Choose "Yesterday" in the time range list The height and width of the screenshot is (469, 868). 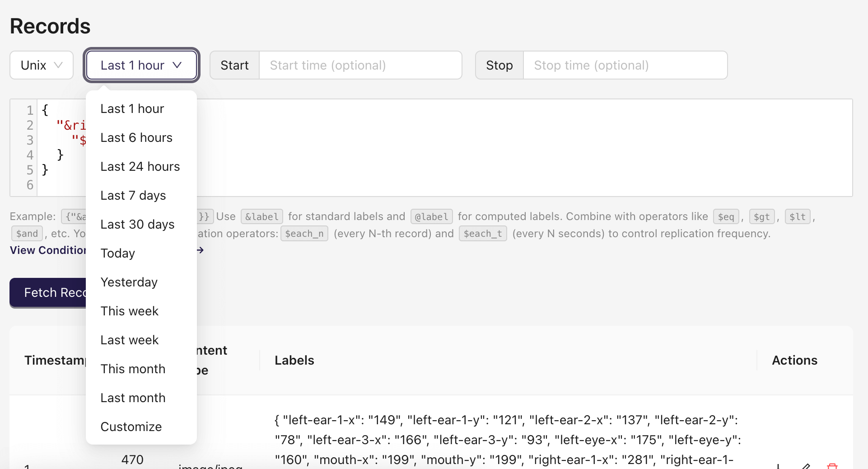click(129, 282)
